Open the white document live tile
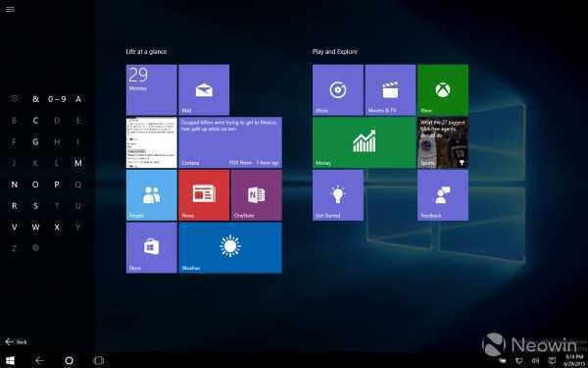The image size is (588, 368). tap(152, 142)
